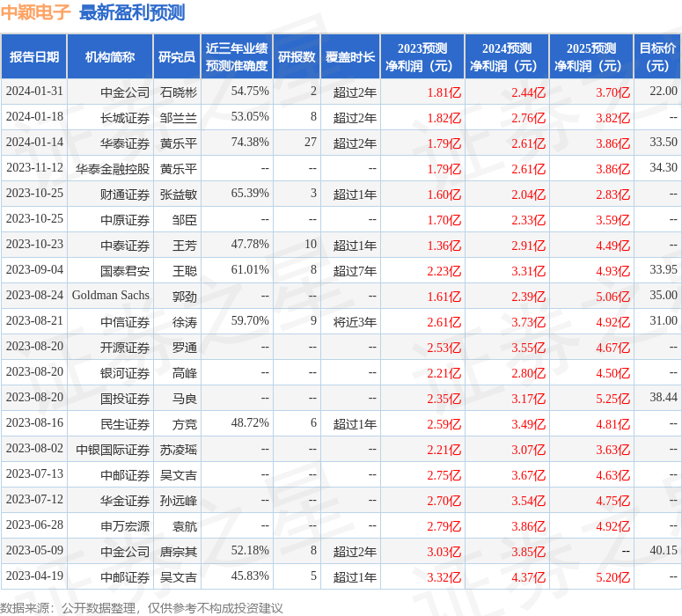
Task: Click the 2023预测净利润 column header
Action: pos(422,57)
